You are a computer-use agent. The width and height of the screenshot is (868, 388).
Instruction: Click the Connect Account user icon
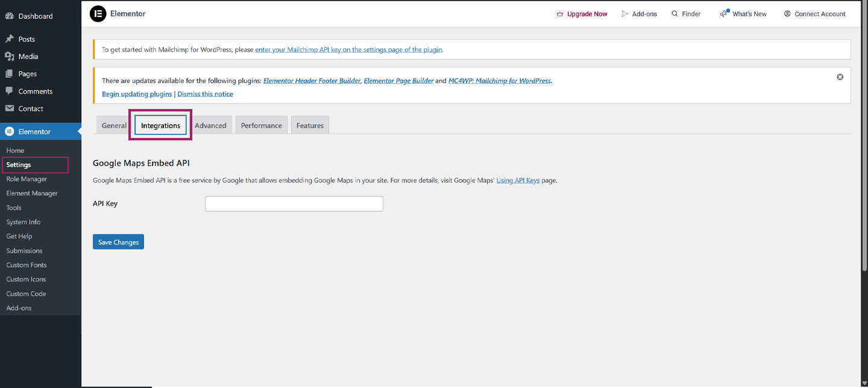[x=787, y=14]
